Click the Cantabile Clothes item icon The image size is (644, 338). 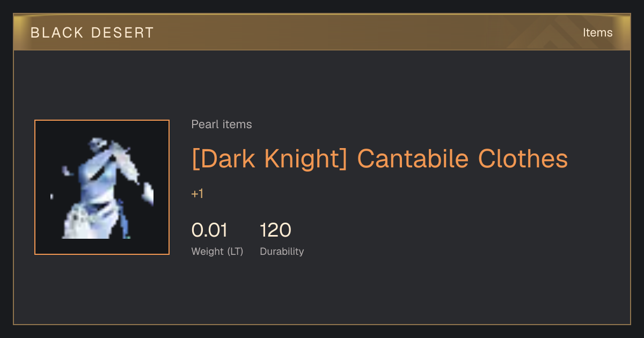pyautogui.click(x=102, y=187)
